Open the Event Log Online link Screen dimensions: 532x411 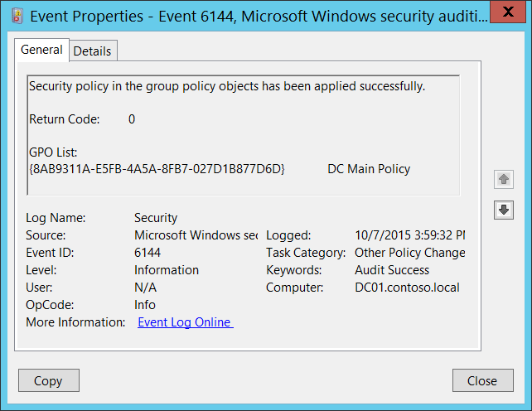click(185, 322)
